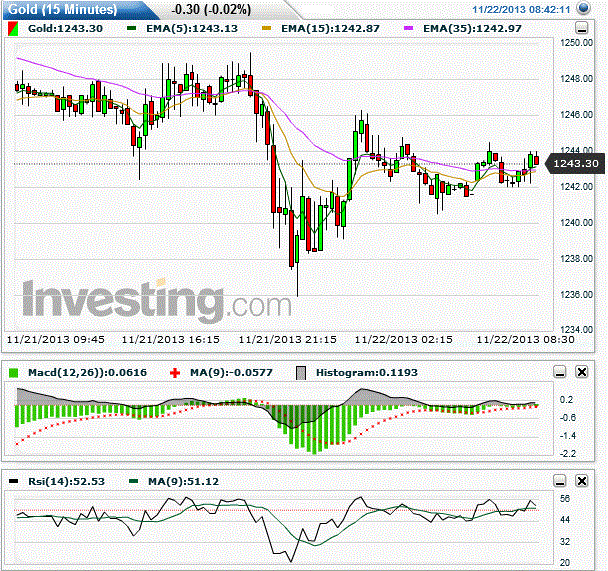Click the 1246.00 price axis label
The image size is (608, 571).
pyautogui.click(x=576, y=115)
